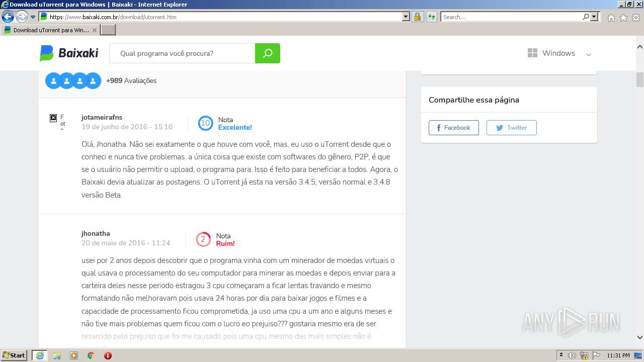The height and width of the screenshot is (362, 644).
Task: Click the green search magnifier button
Action: [268, 53]
